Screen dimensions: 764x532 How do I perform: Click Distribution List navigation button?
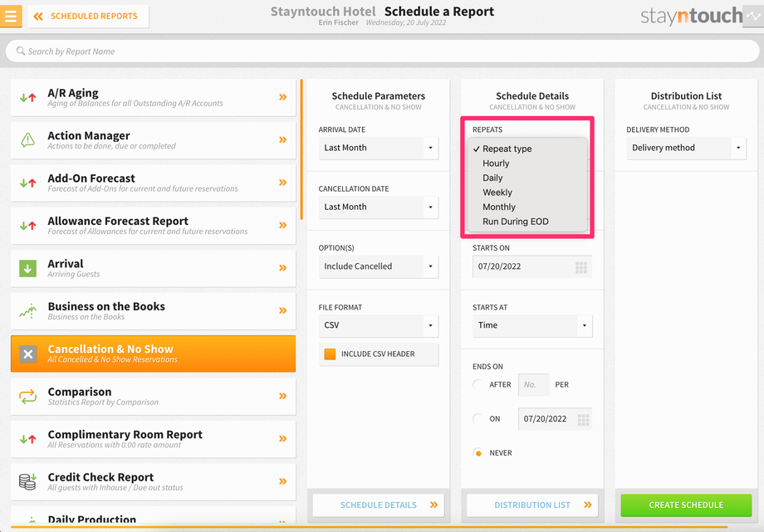click(532, 505)
